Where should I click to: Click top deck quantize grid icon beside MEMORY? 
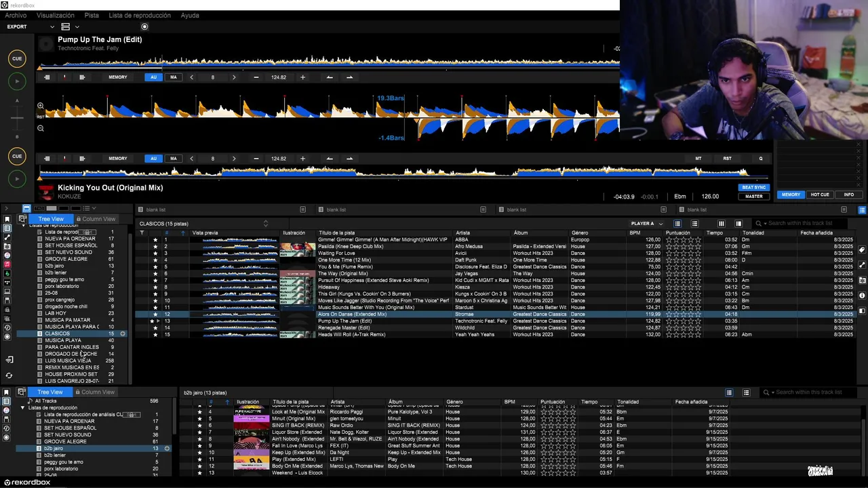pos(82,77)
